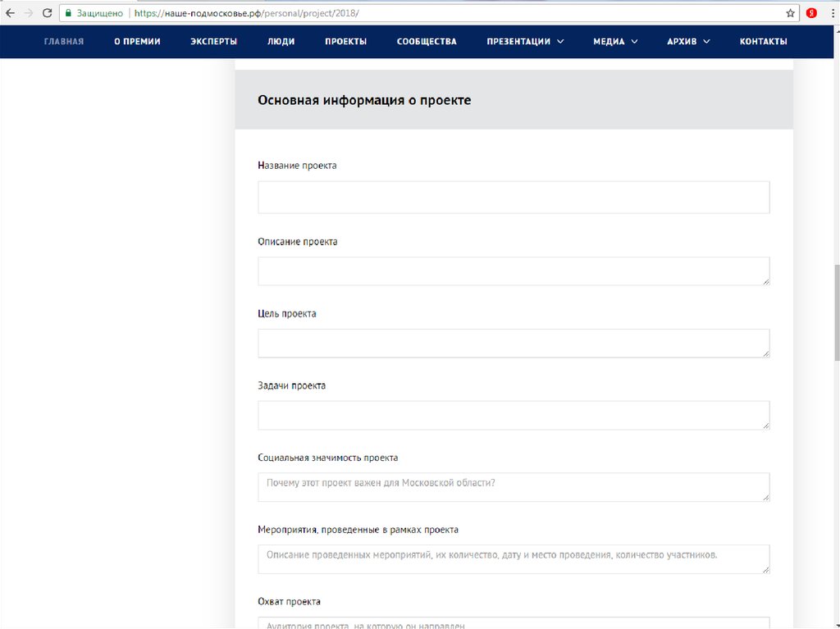The height and width of the screenshot is (629, 840).
Task: Open the ПРОЕКТЫ section
Action: [345, 41]
